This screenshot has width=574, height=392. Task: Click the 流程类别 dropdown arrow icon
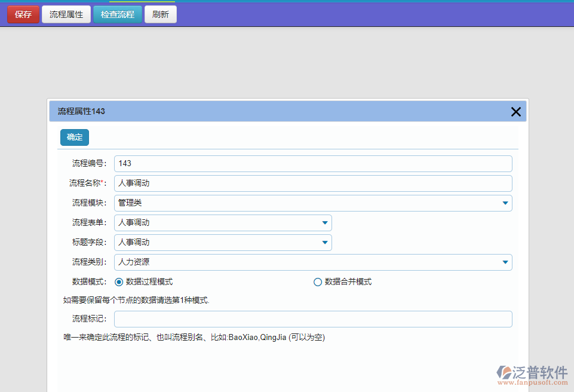(506, 262)
